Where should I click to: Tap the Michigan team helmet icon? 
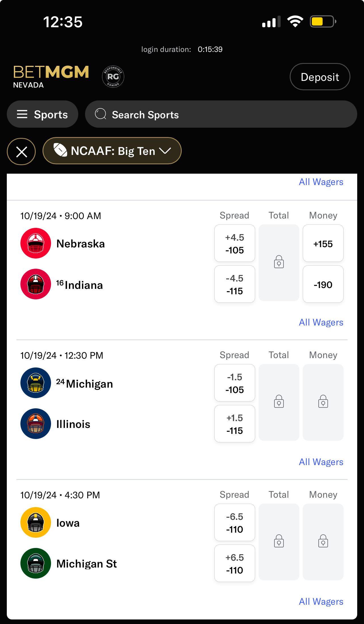pos(36,383)
